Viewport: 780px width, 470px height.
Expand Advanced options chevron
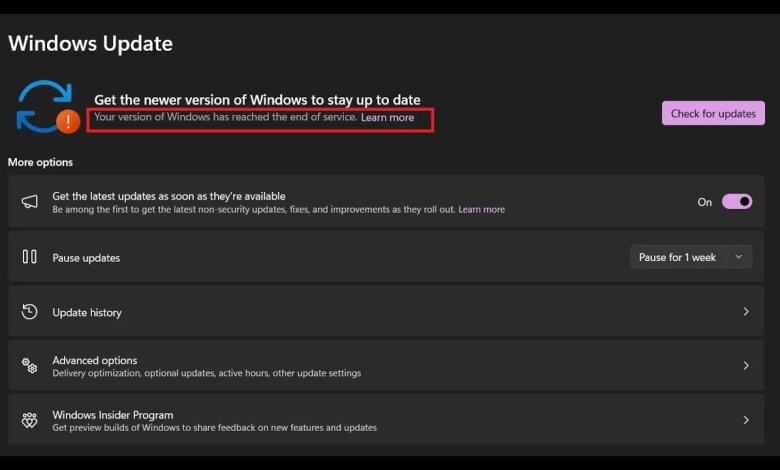(x=746, y=366)
